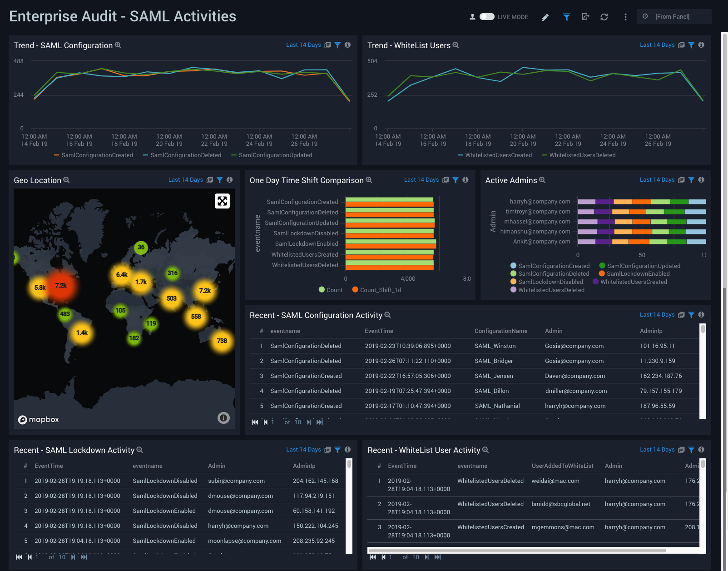
Task: Open magnifier on Trend - SAML Configuration title
Action: [x=118, y=45]
